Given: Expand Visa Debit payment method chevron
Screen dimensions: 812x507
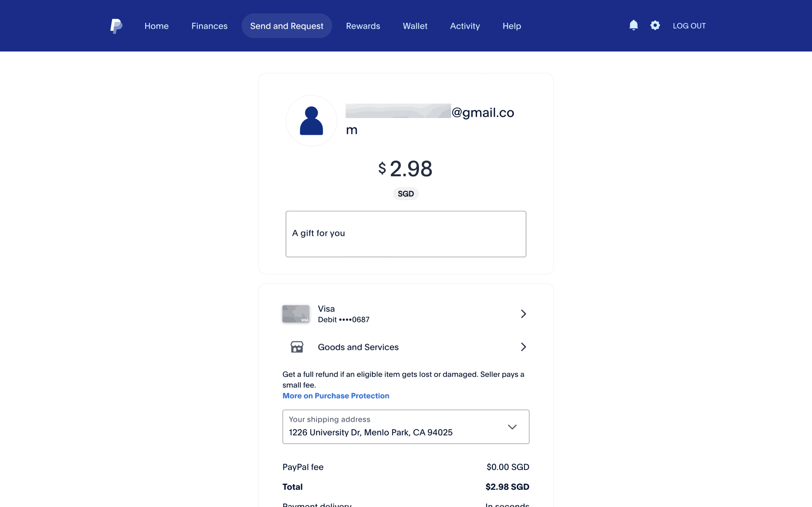Looking at the screenshot, I should (523, 314).
